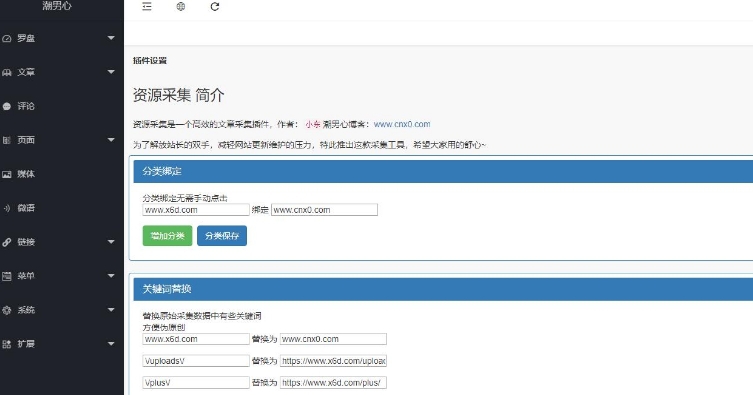Click the 菜单 menu icon in sidebar

pyautogui.click(x=7, y=276)
